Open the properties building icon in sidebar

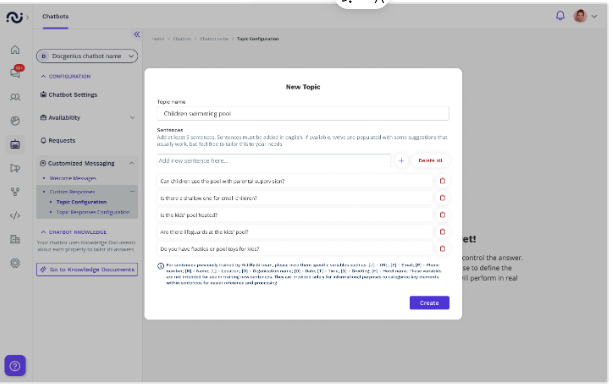[x=15, y=239]
